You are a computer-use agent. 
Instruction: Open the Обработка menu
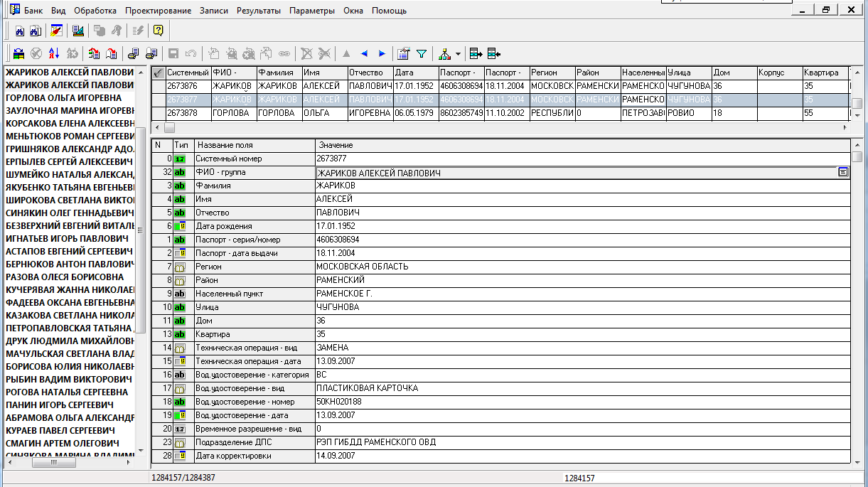pos(95,11)
